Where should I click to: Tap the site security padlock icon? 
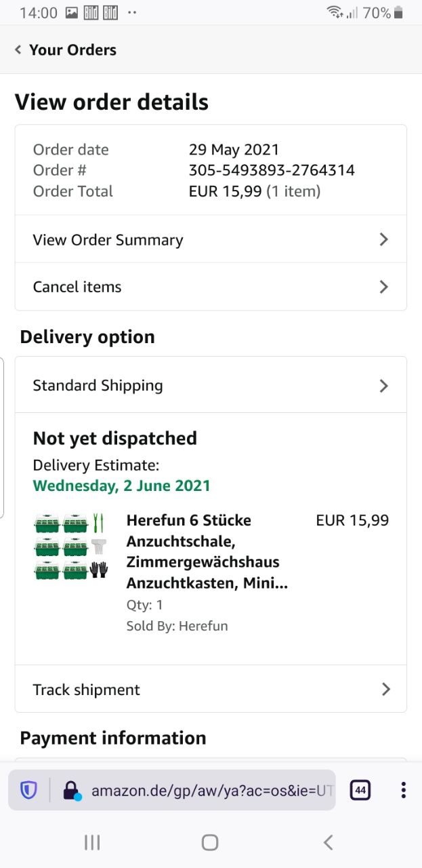click(71, 790)
